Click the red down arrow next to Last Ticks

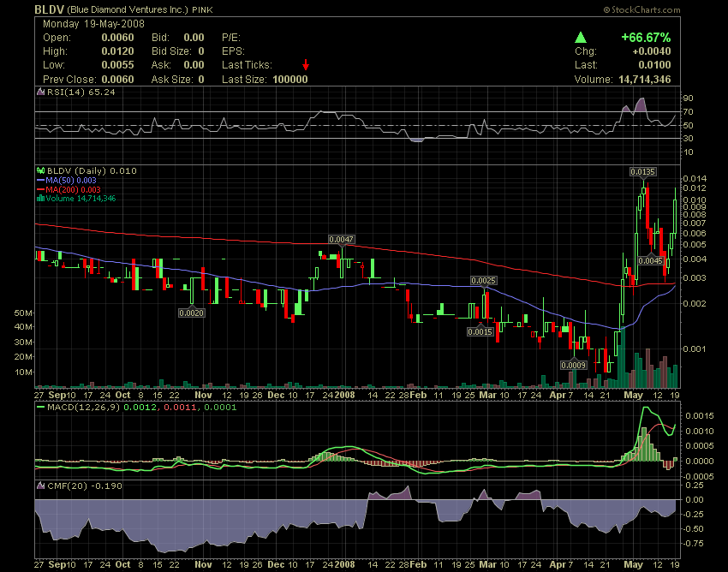(306, 65)
